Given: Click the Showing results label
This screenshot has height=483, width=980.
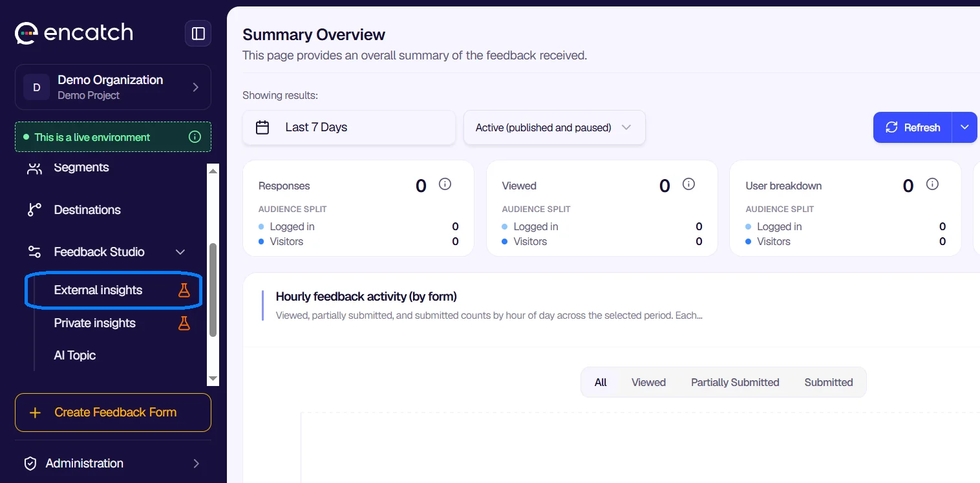Looking at the screenshot, I should click(280, 96).
